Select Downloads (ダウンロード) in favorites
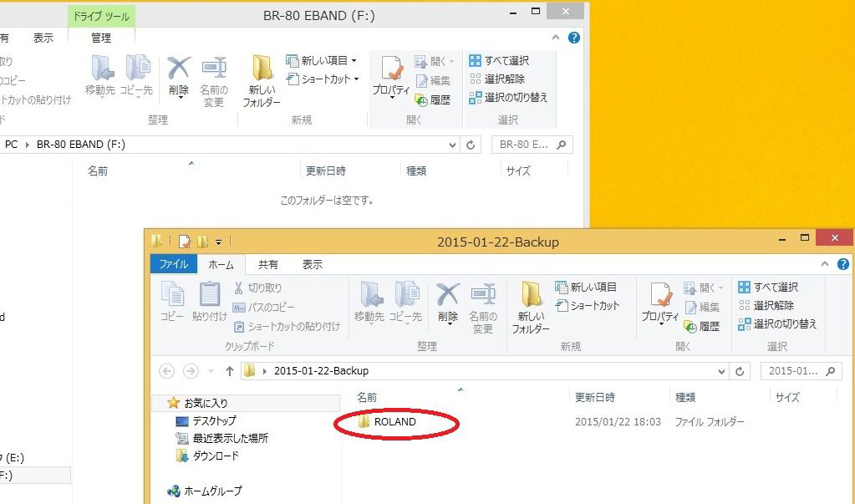The width and height of the screenshot is (855, 504). 208,456
